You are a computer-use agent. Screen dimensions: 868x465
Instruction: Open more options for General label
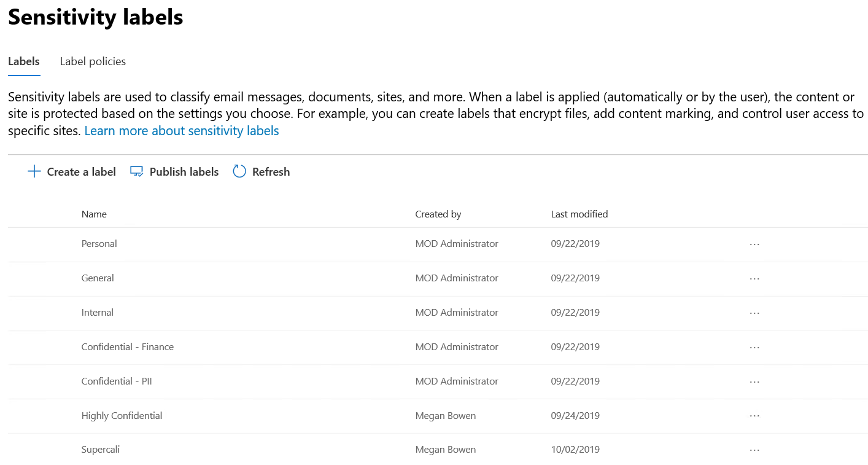pyautogui.click(x=754, y=278)
